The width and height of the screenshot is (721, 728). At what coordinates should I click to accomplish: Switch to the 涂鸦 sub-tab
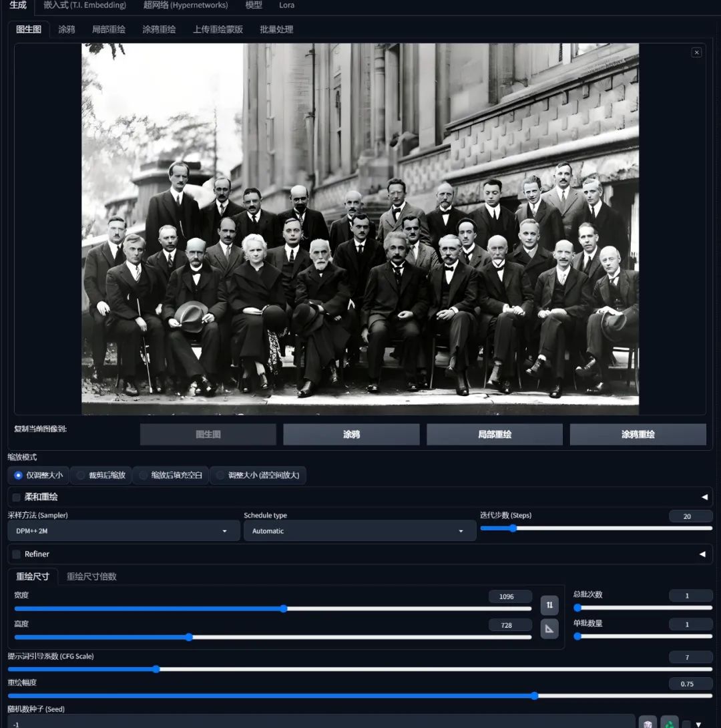pos(66,29)
